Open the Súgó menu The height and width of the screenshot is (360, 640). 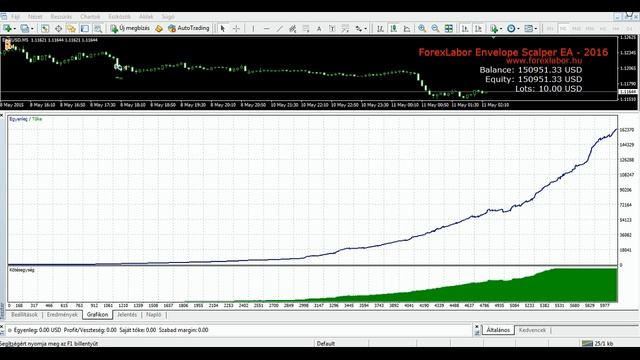pyautogui.click(x=168, y=17)
